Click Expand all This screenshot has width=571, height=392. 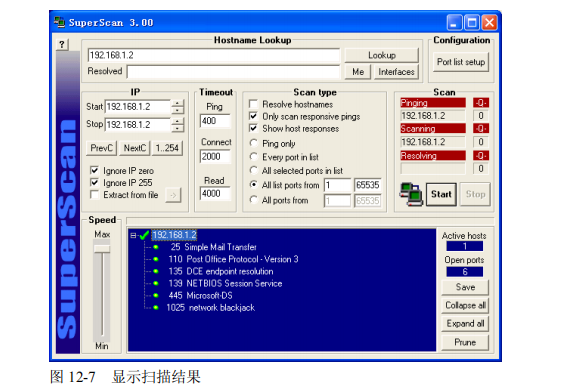[x=465, y=324]
